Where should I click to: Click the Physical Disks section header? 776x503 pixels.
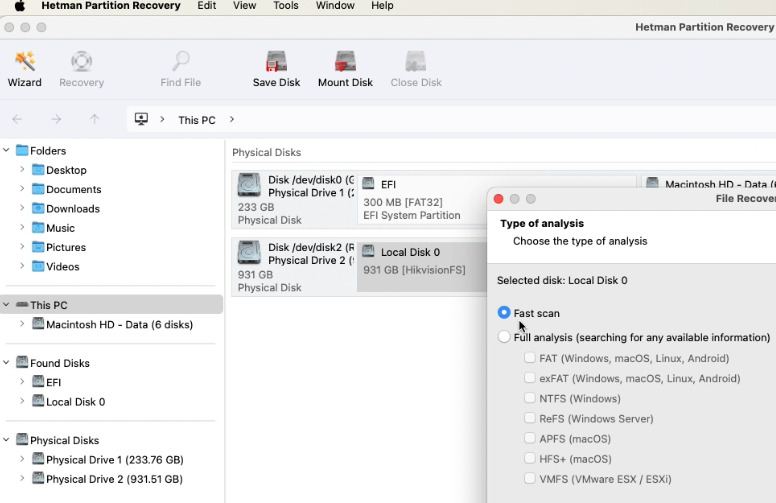[266, 152]
